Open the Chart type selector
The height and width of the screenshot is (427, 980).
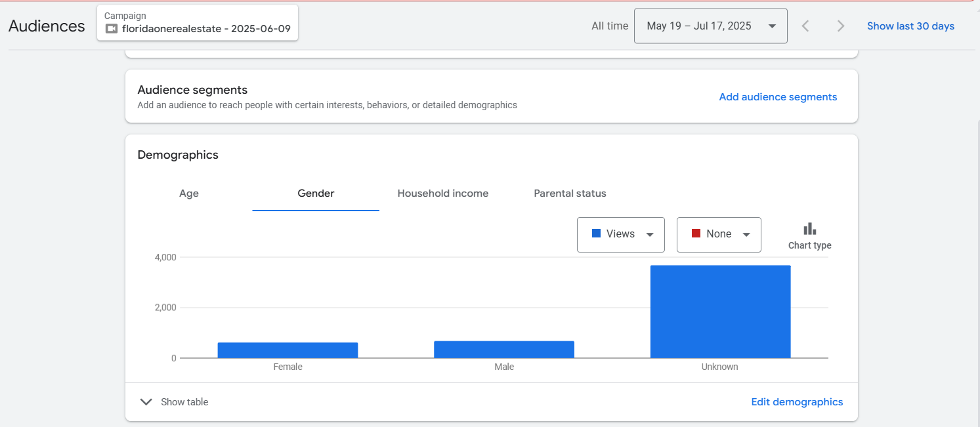click(809, 236)
